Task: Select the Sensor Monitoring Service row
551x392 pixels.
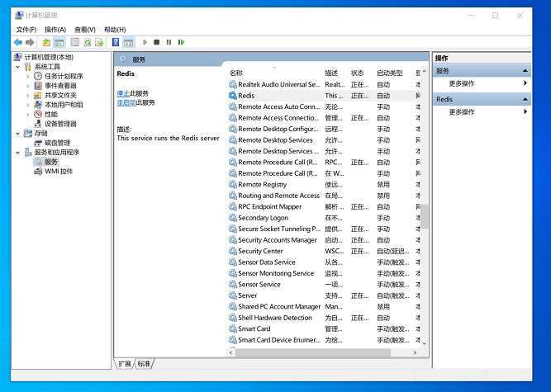Action: tap(323, 273)
